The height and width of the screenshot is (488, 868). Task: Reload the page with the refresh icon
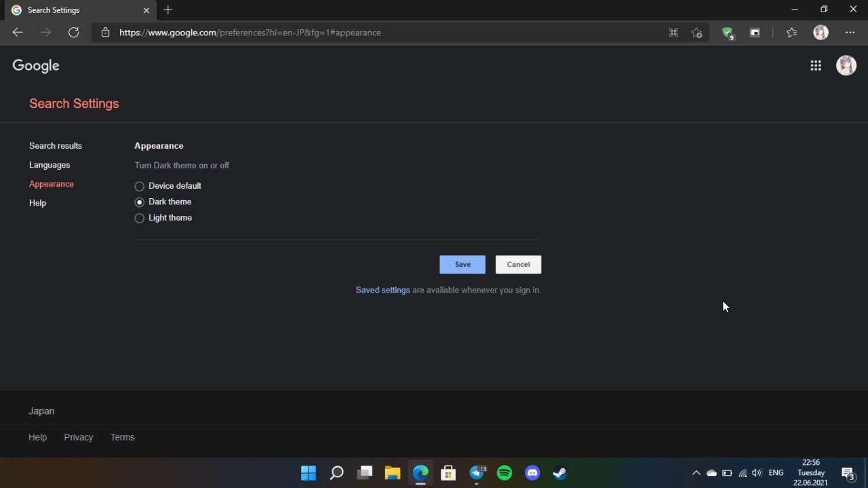(74, 33)
